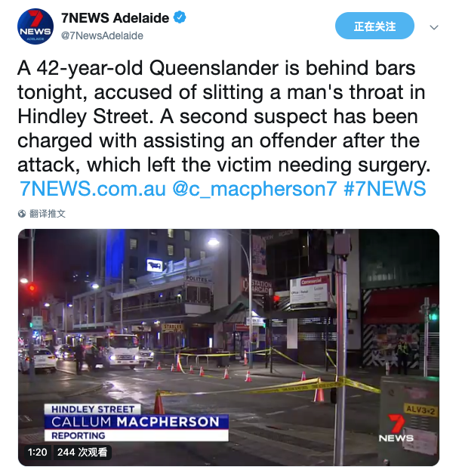This screenshot has width=459, height=476.
Task: Open the 7NEWS.com.au link
Action: 93,189
